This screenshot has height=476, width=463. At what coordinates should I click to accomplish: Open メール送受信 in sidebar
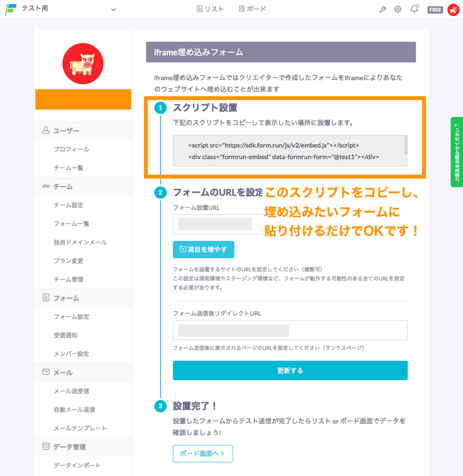click(72, 391)
